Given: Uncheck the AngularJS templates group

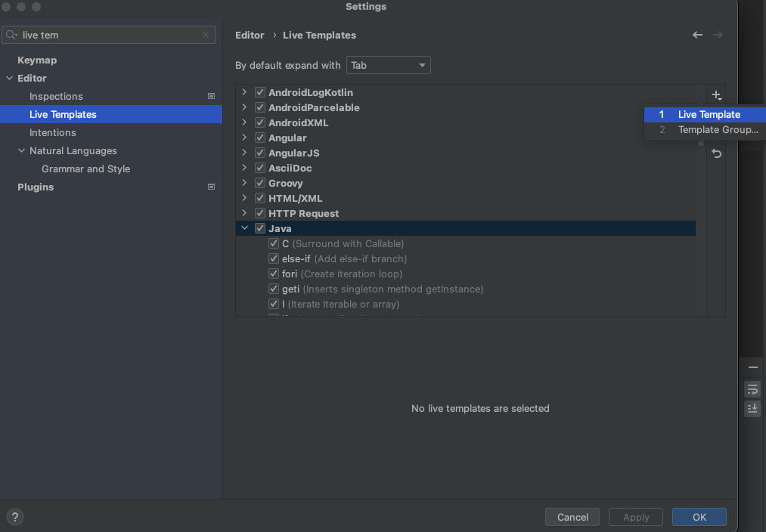Looking at the screenshot, I should (259, 153).
